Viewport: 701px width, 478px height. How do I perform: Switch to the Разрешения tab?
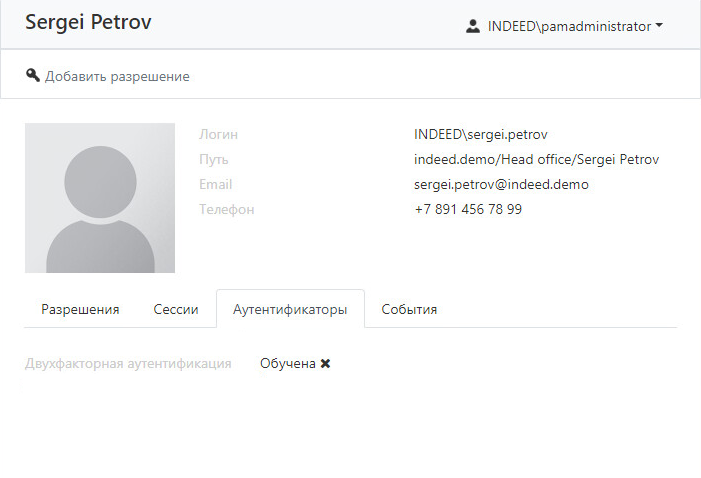point(80,309)
